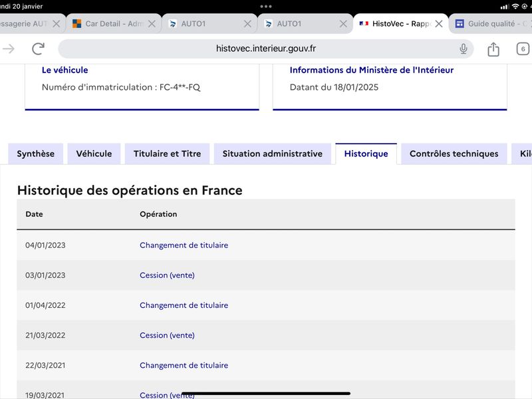Click Informations du Ministère de l'Intérieur heading
532x399 pixels.
pyautogui.click(x=372, y=70)
